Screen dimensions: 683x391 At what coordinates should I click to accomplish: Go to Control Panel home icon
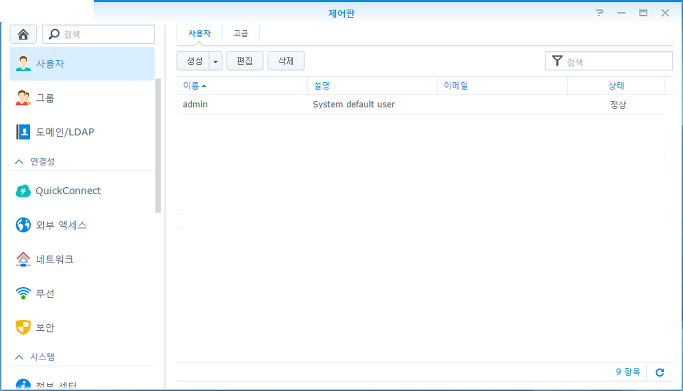23,34
